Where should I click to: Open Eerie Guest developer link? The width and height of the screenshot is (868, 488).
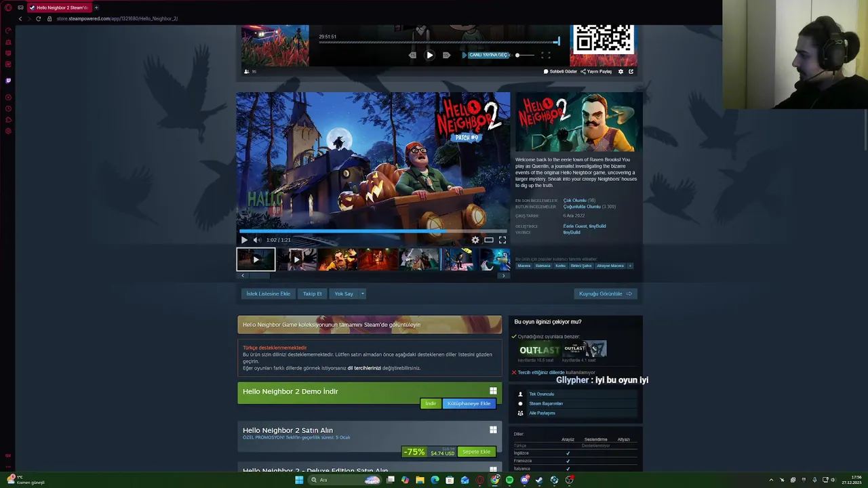tap(574, 226)
